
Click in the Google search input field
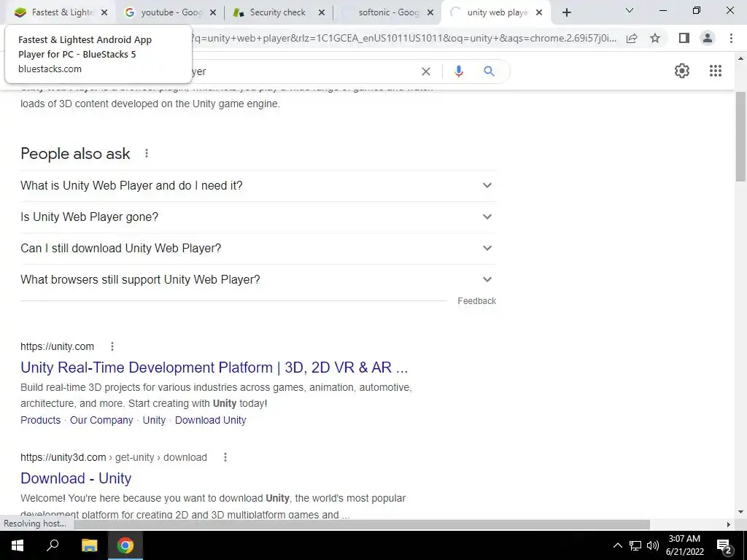(305, 71)
